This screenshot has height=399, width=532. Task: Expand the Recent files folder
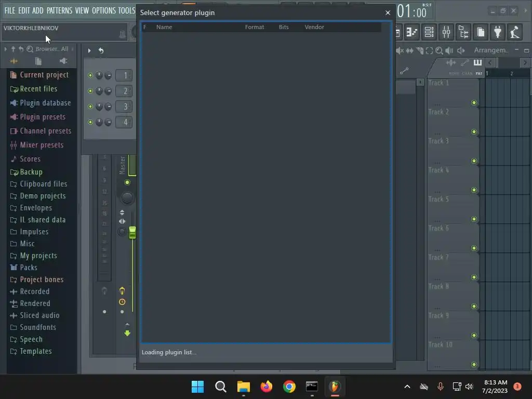tap(34, 89)
